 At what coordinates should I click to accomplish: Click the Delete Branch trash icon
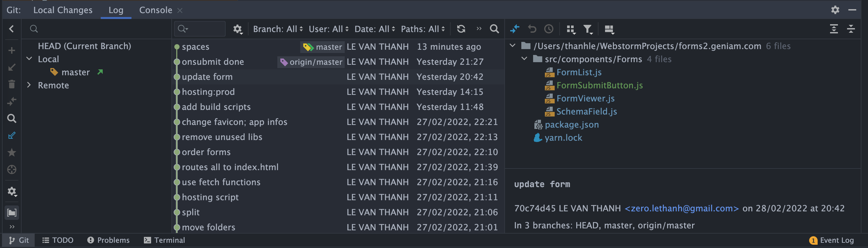[12, 84]
